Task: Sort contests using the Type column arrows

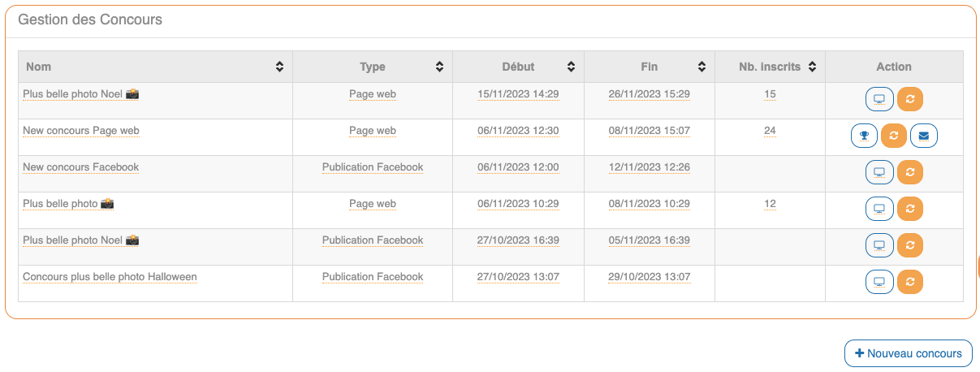Action: [439, 67]
